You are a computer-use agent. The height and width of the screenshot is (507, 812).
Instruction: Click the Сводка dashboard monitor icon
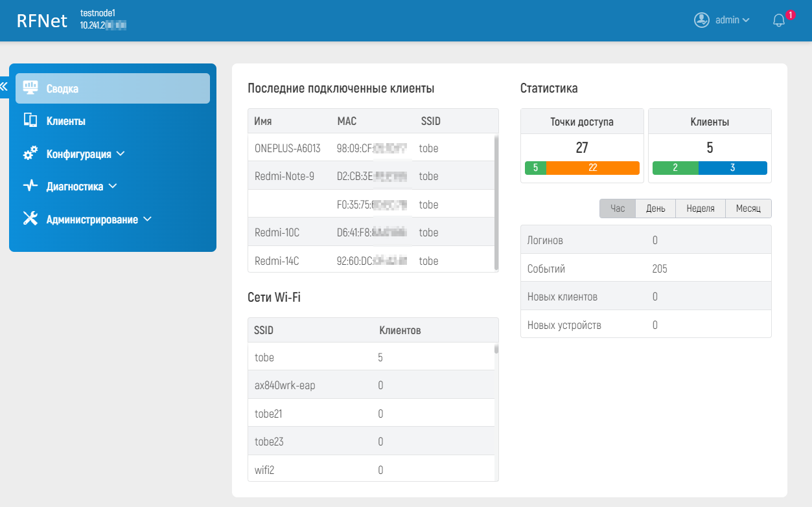tap(30, 88)
